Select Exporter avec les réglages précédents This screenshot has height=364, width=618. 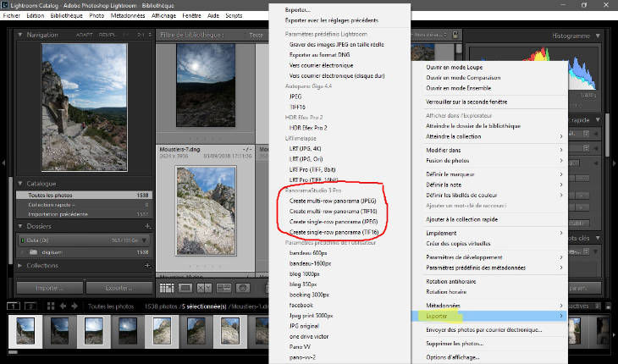point(332,20)
